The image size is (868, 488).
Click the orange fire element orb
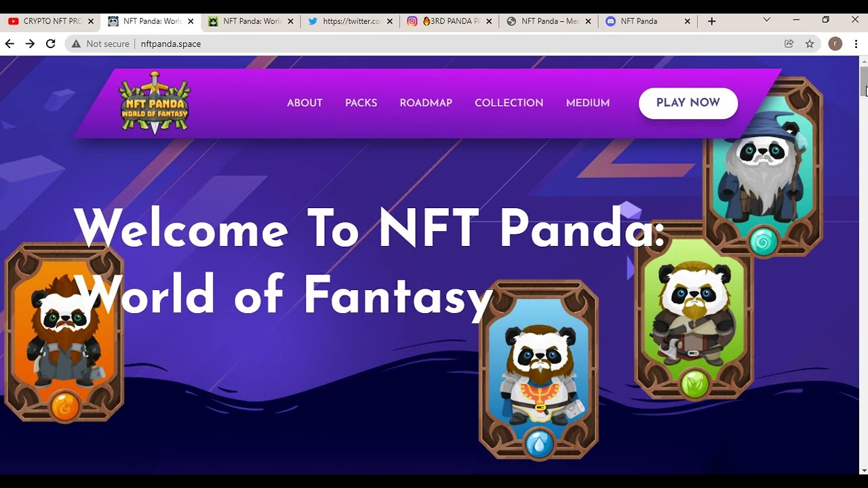[64, 405]
